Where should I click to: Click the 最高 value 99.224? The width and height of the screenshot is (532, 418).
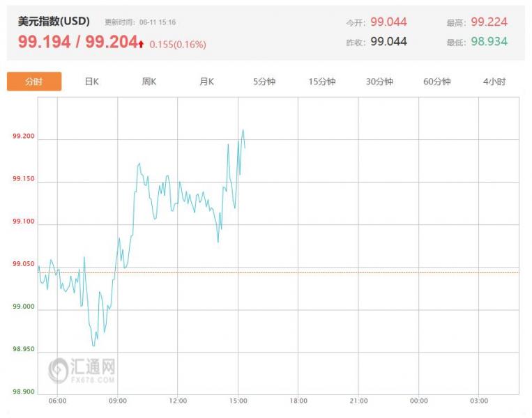pyautogui.click(x=489, y=22)
